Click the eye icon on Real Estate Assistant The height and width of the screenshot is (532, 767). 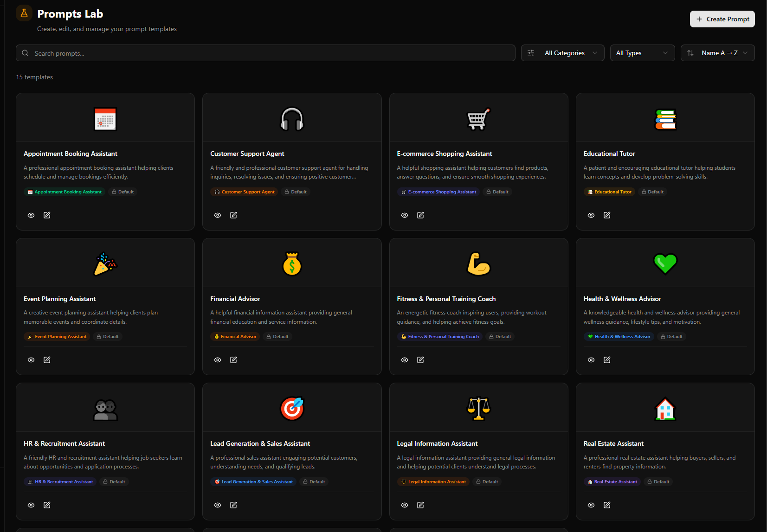(591, 505)
